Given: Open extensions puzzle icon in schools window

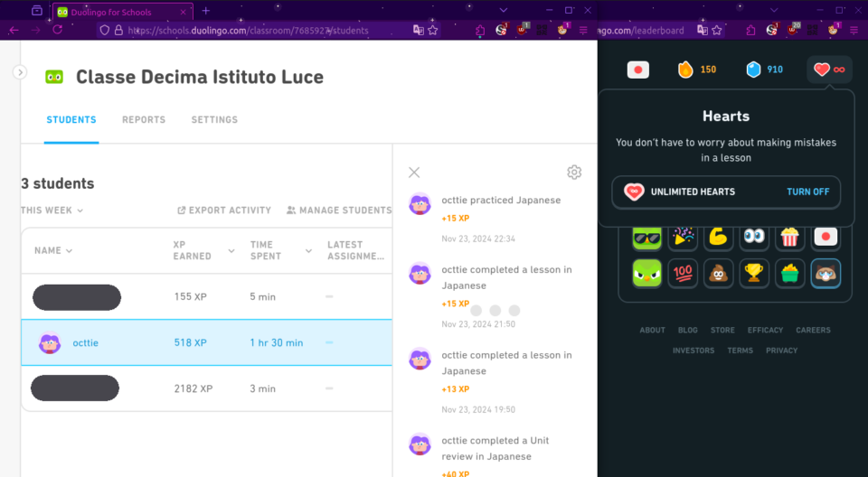Looking at the screenshot, I should click(x=480, y=31).
